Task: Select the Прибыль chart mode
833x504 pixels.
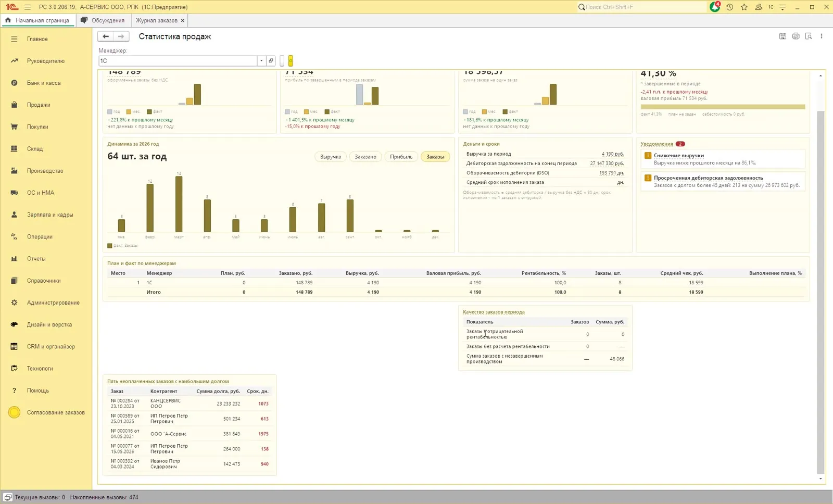Action: 401,157
